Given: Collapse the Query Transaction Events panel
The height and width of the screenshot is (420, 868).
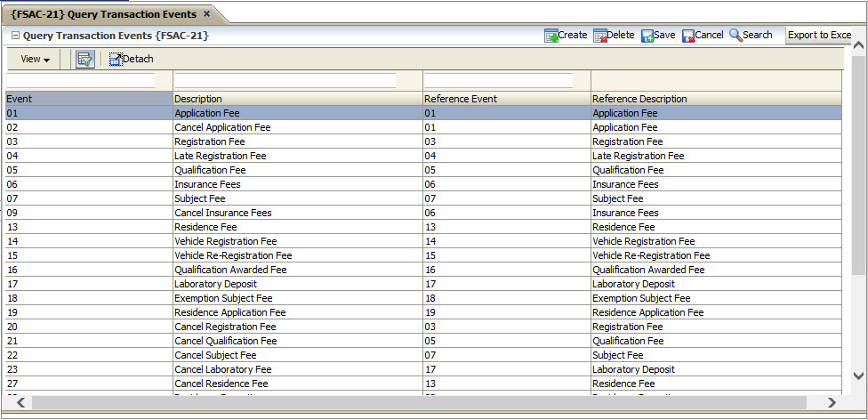Looking at the screenshot, I should 15,36.
